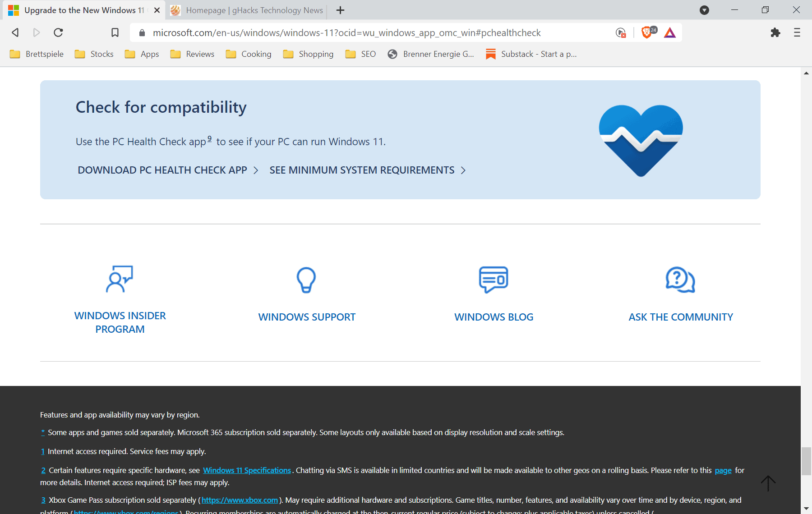812x514 pixels.
Task: Click the asterisk footnote marker link
Action: coord(43,432)
